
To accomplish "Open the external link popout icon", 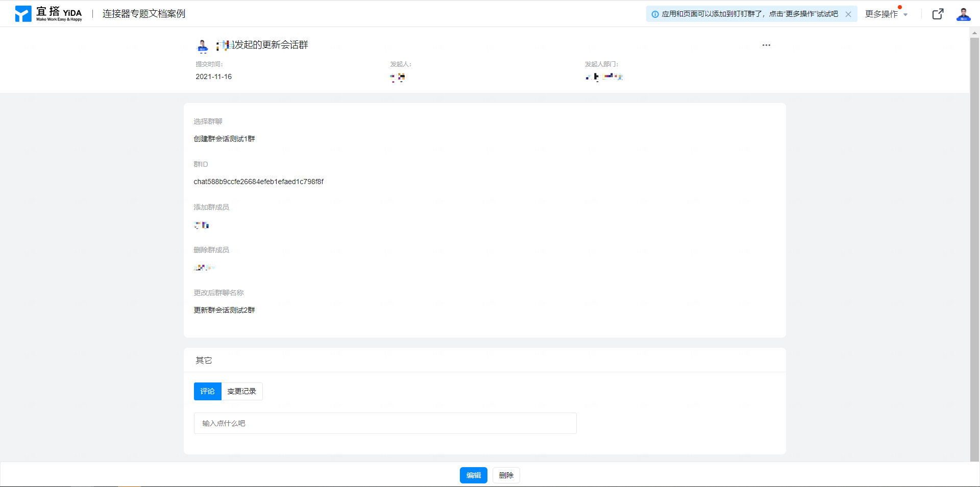I will point(938,14).
